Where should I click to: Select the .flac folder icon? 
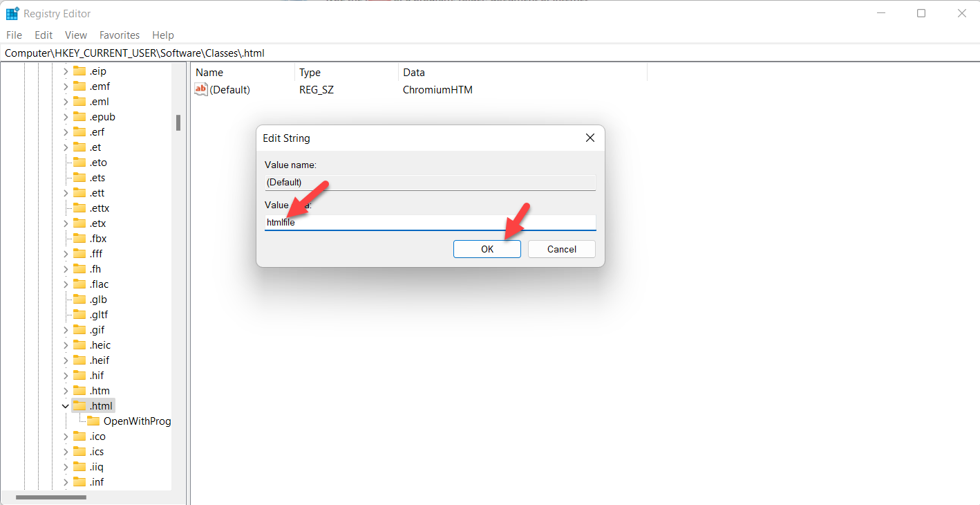(79, 284)
